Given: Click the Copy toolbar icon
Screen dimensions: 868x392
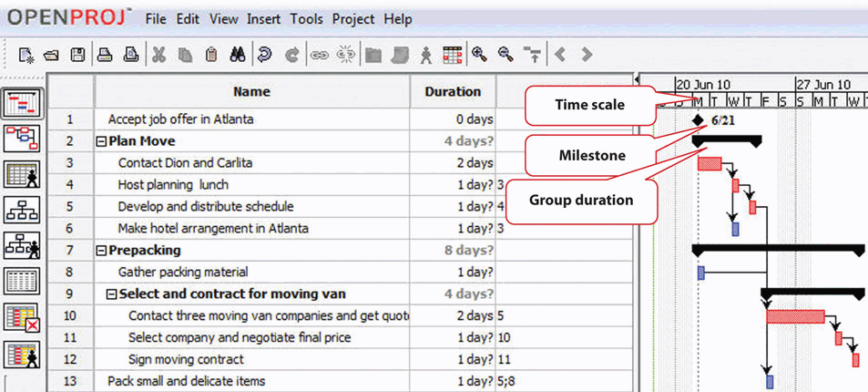Looking at the screenshot, I should click(x=185, y=55).
